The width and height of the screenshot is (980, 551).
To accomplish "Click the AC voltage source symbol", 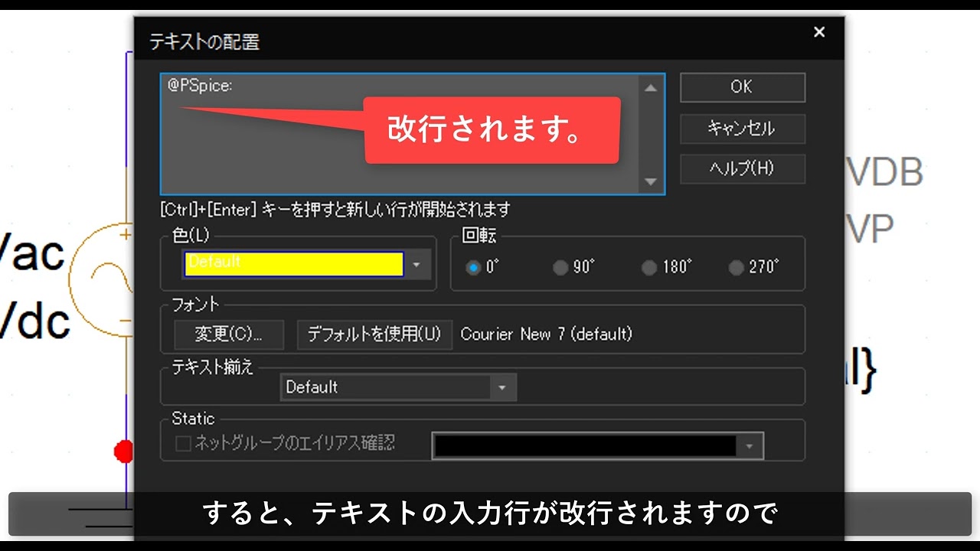I will coord(100,280).
